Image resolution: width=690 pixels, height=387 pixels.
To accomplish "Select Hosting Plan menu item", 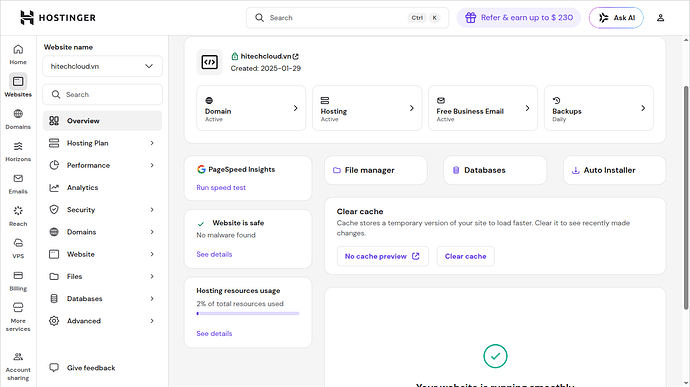I will coord(103,143).
